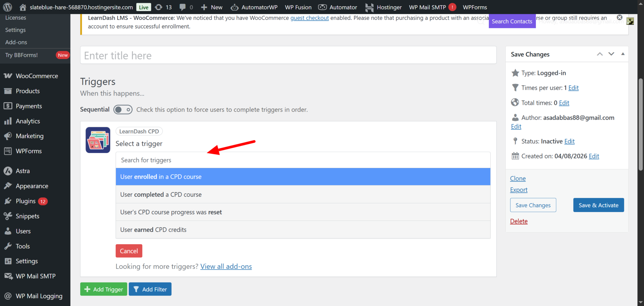644x306 pixels.
Task: Open the site home icon in admin bar
Action: pyautogui.click(x=23, y=7)
